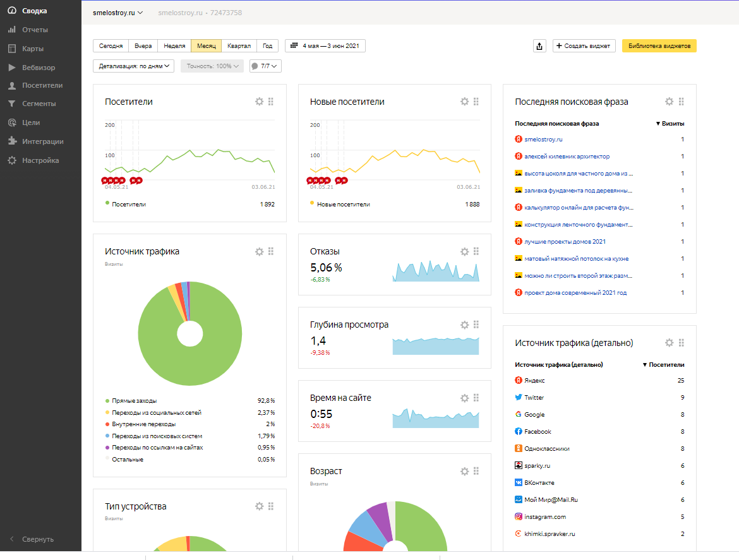739x560 pixels.
Task: Click gear icon on Отказы widget
Action: (x=464, y=251)
